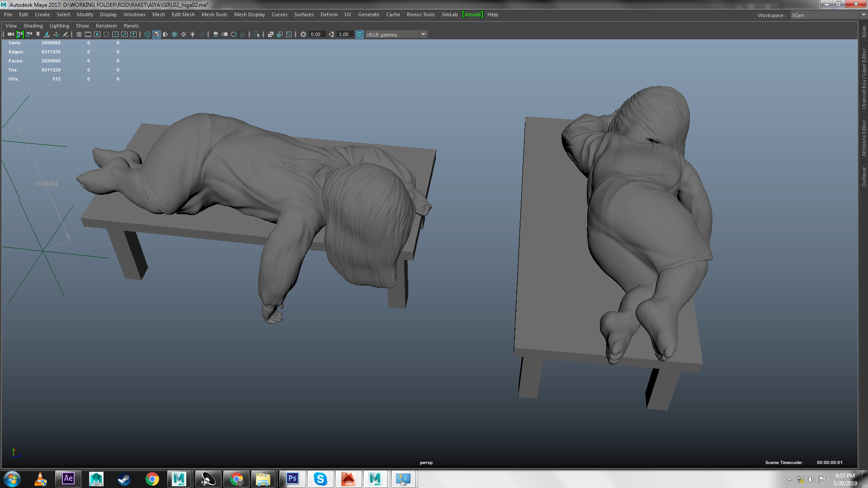Toggle the Film Gate icon
Screen dimensions: 868x488
coord(88,34)
